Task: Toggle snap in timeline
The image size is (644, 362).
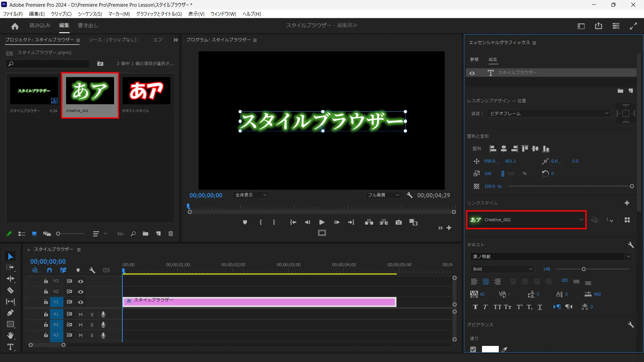Action: click(50, 270)
